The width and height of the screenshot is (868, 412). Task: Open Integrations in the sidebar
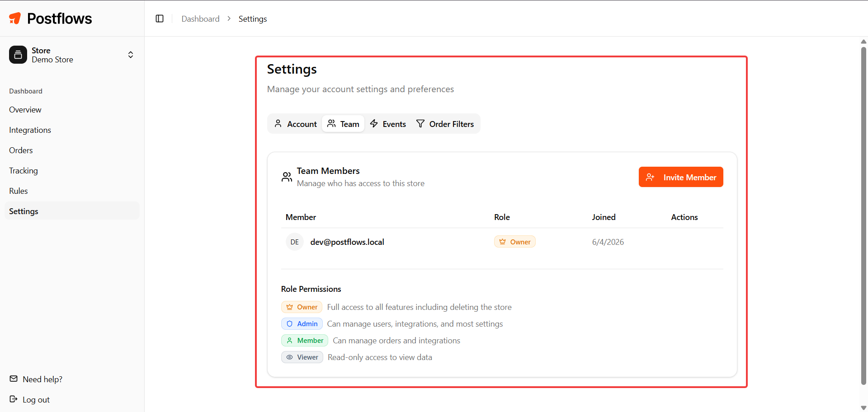coord(72,130)
